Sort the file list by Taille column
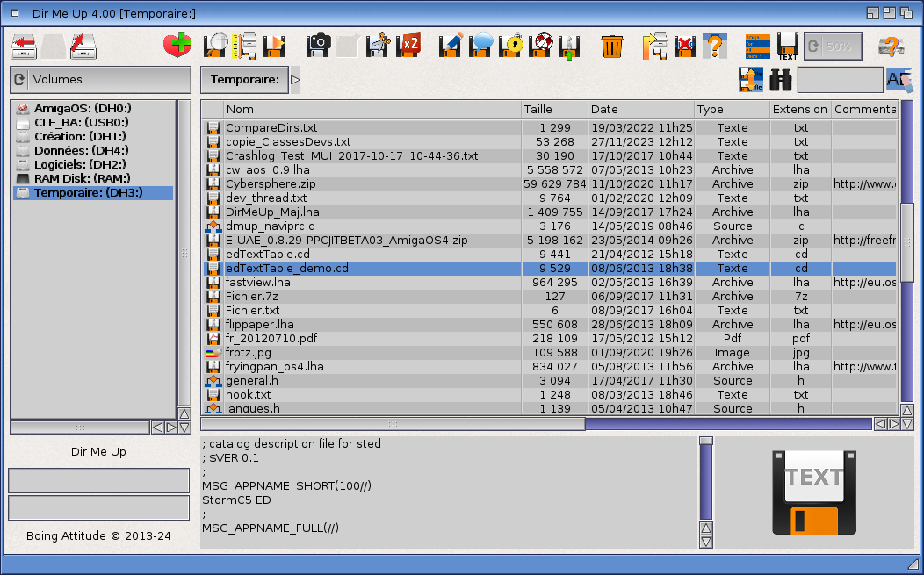Image resolution: width=924 pixels, height=575 pixels. [x=553, y=110]
